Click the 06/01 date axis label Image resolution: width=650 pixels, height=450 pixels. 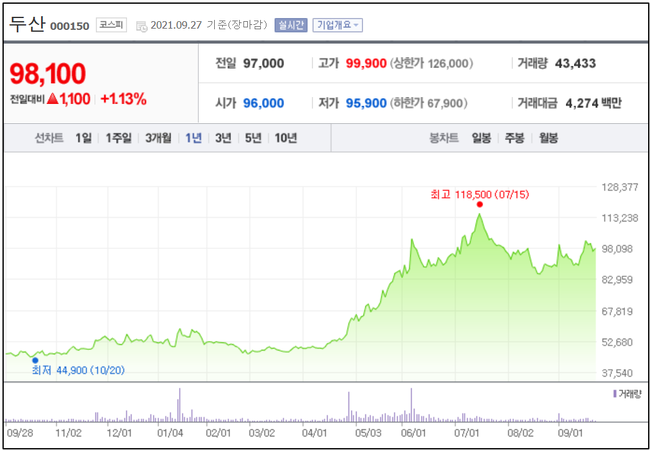click(414, 433)
